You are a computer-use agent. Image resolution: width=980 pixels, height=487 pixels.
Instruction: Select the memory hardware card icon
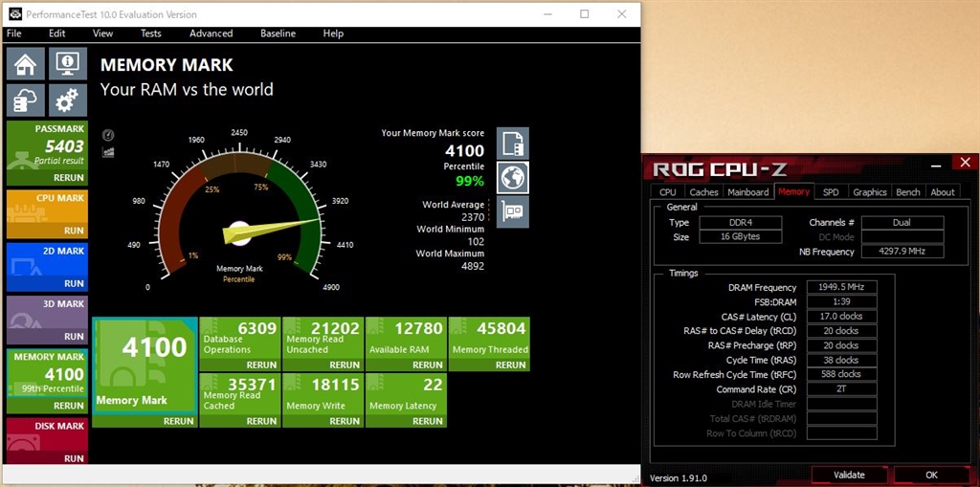[513, 212]
